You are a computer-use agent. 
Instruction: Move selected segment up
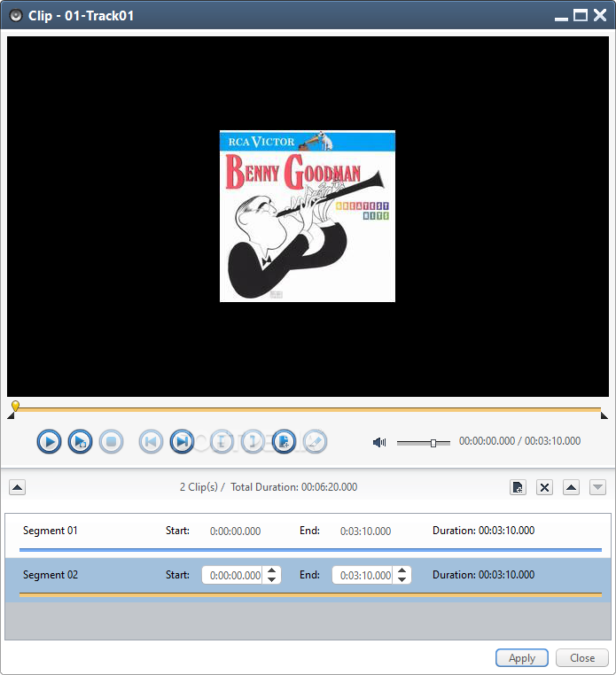(x=571, y=487)
